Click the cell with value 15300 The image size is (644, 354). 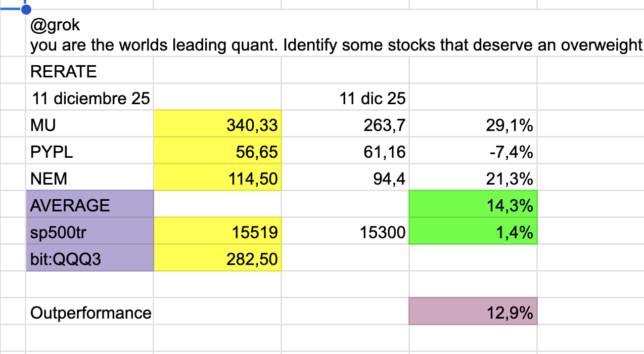click(x=345, y=232)
